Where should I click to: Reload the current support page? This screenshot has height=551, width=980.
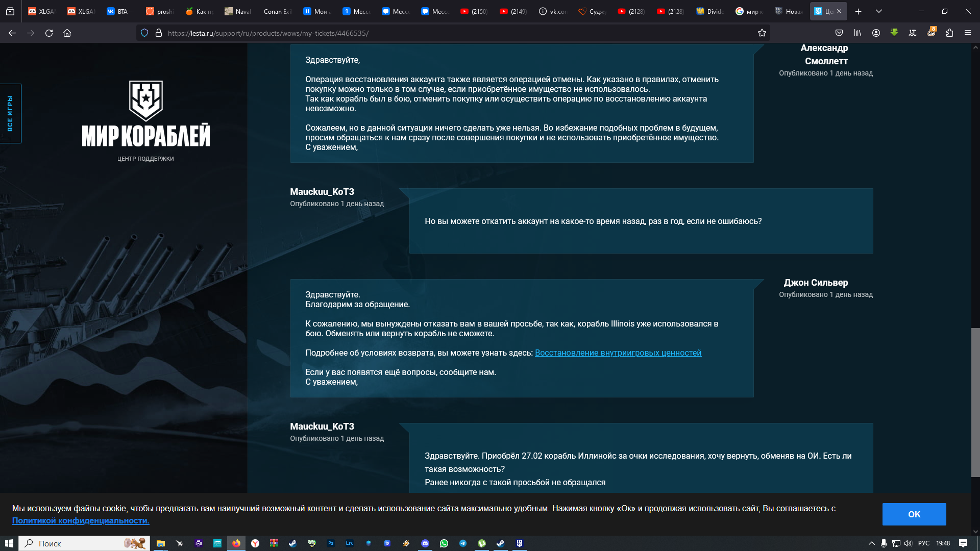[x=49, y=33]
